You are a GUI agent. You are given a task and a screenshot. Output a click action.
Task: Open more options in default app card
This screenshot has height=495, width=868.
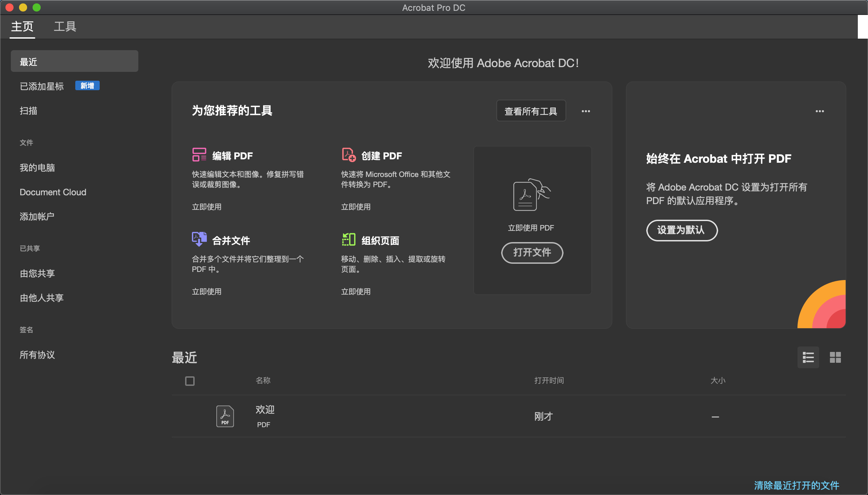820,111
